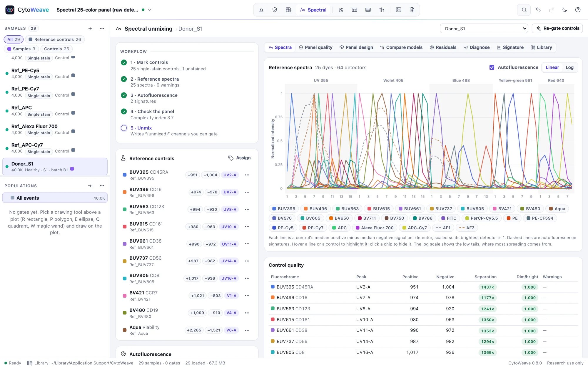This screenshot has width=588, height=368.
Task: Open the Library tab
Action: [541, 47]
